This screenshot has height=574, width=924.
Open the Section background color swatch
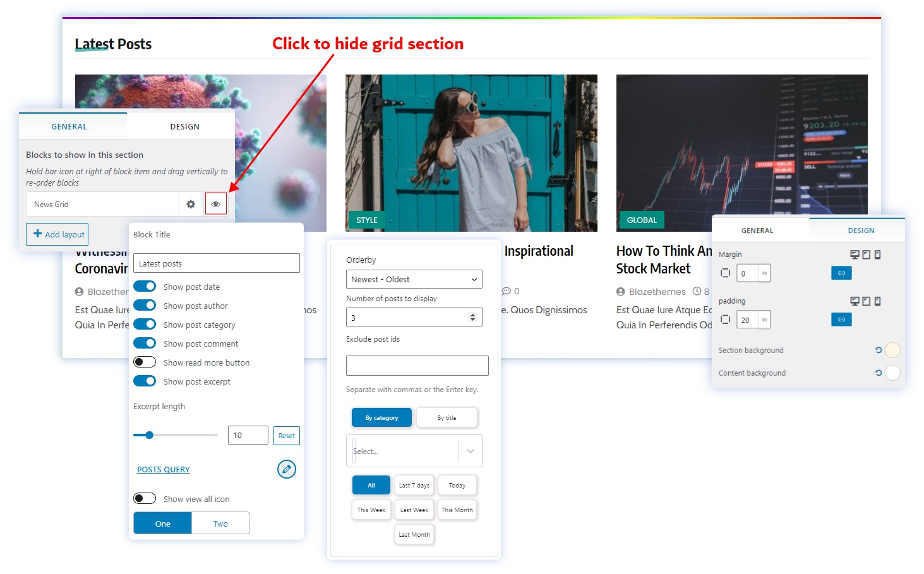point(892,350)
